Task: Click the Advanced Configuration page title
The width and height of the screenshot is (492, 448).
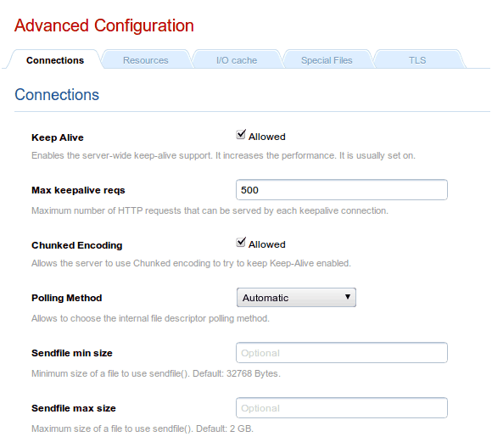Action: tap(104, 25)
